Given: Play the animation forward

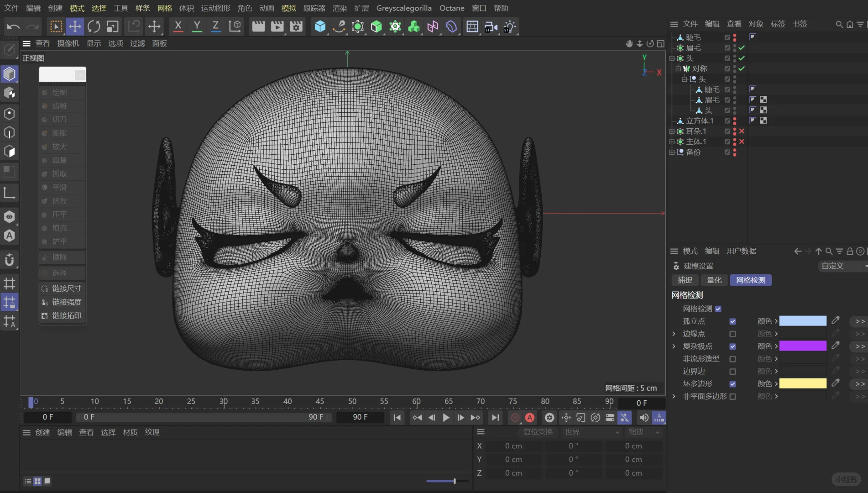Looking at the screenshot, I should [x=446, y=417].
